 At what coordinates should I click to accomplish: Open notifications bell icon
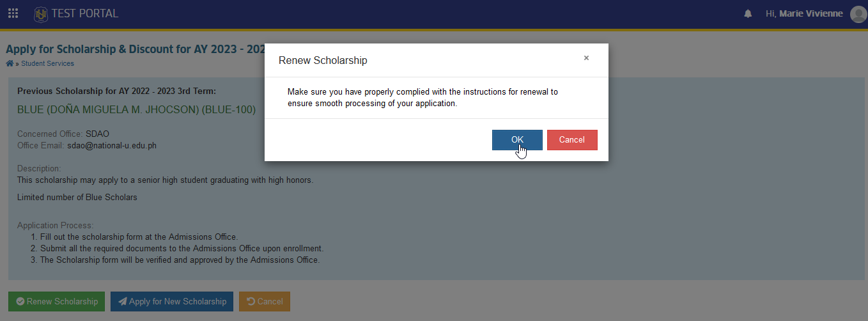[748, 14]
